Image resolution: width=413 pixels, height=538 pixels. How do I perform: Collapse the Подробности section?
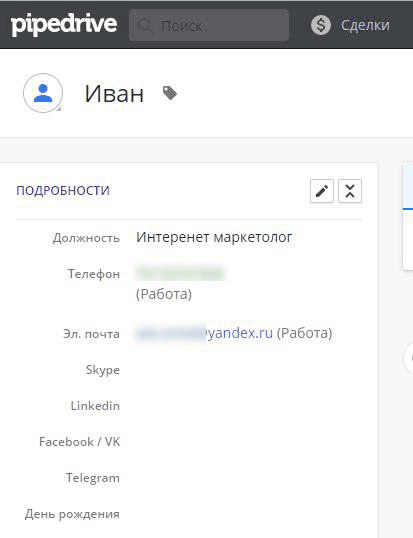click(x=350, y=191)
